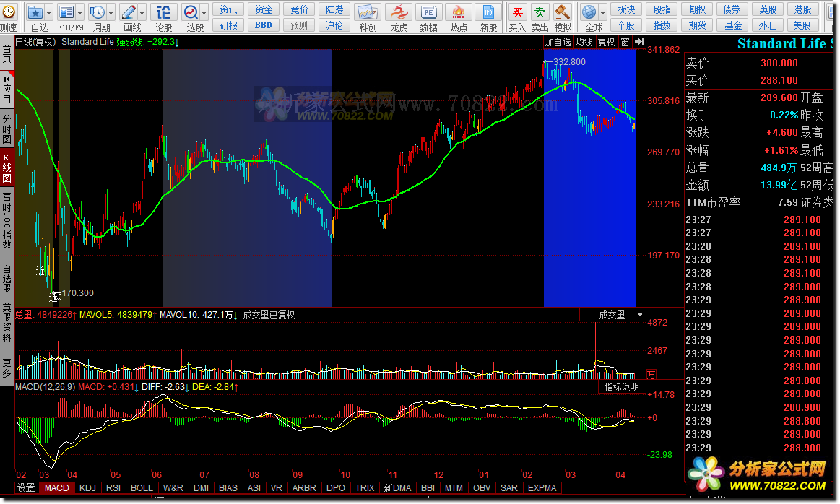840x504 pixels.
Task: Click 加自选 to add to watchlist
Action: click(x=558, y=42)
